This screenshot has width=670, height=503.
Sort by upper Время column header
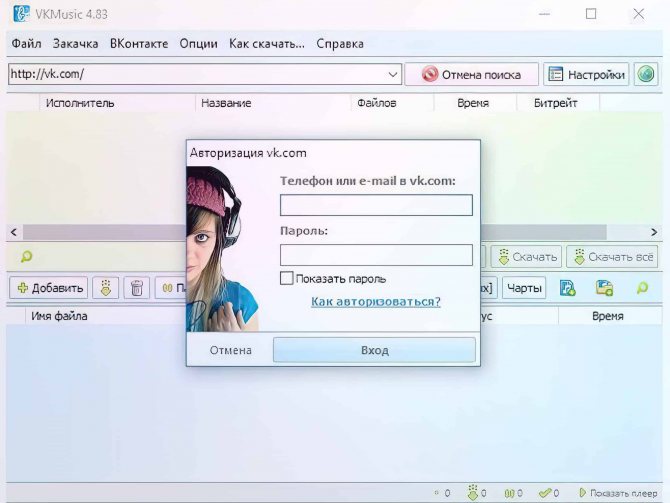(x=475, y=103)
